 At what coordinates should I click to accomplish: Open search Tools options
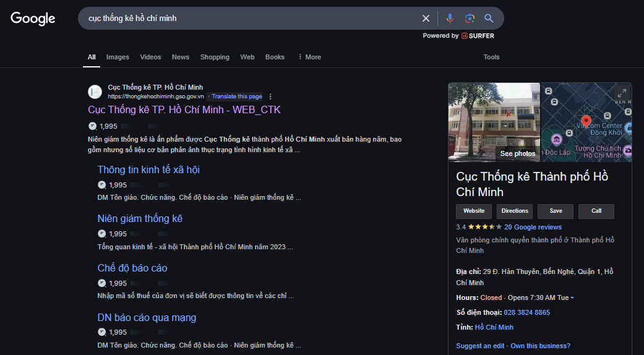[x=491, y=57]
